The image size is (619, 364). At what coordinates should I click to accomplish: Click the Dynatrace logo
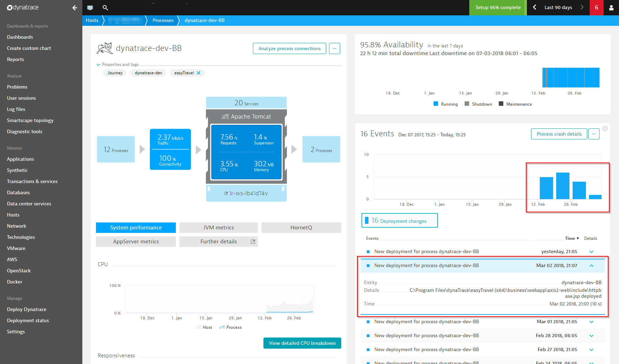pyautogui.click(x=23, y=8)
